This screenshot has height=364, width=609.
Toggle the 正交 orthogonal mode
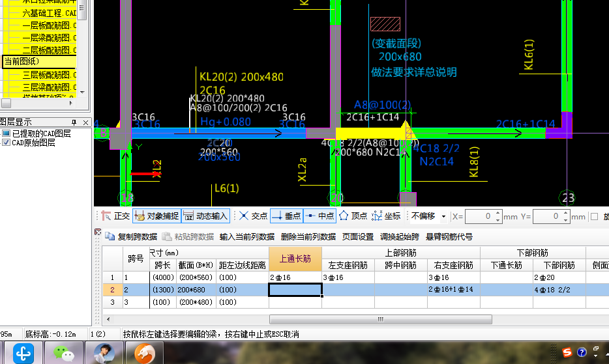click(x=115, y=216)
